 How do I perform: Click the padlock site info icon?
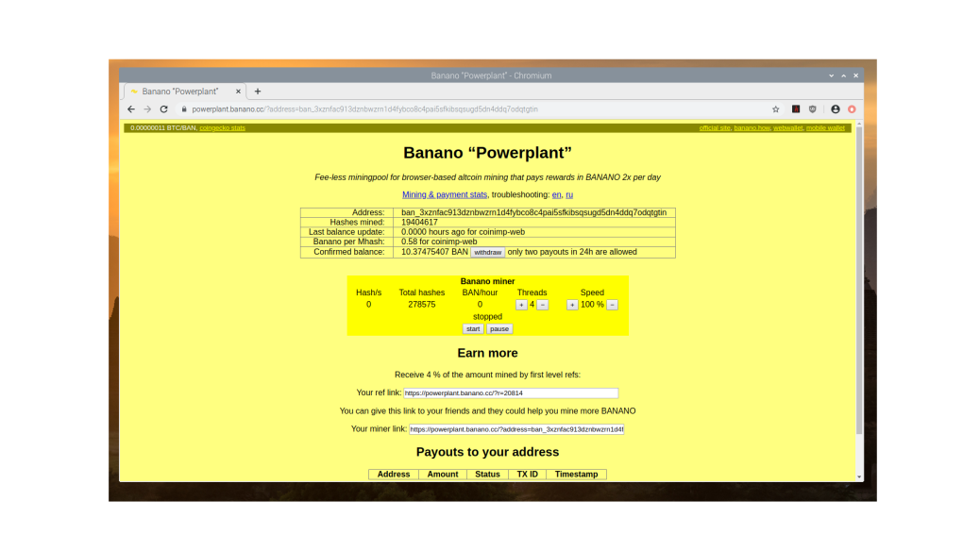coord(184,109)
